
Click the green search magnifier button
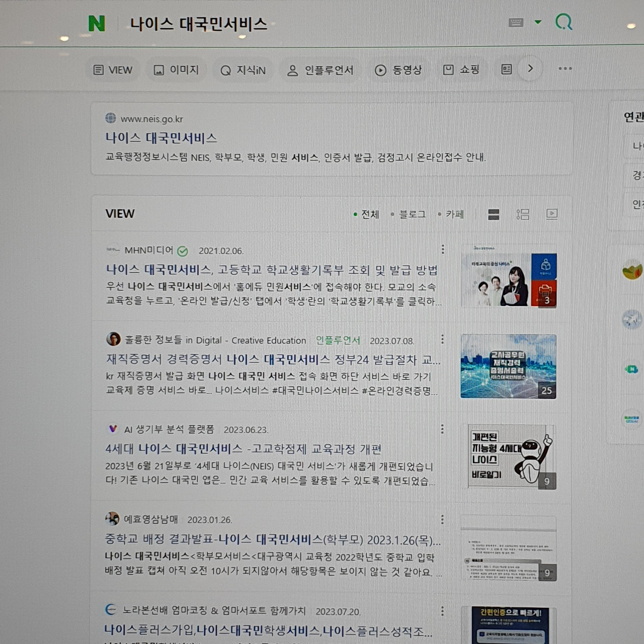coord(564,22)
